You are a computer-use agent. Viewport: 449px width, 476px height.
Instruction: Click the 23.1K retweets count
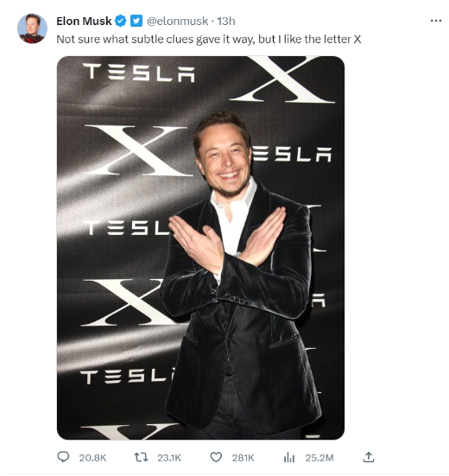pos(169,458)
